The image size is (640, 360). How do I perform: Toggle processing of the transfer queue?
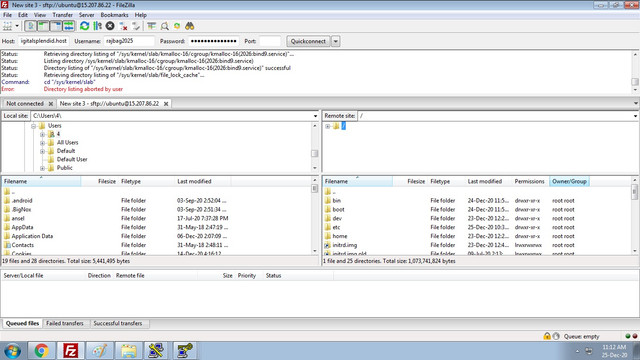click(97, 26)
